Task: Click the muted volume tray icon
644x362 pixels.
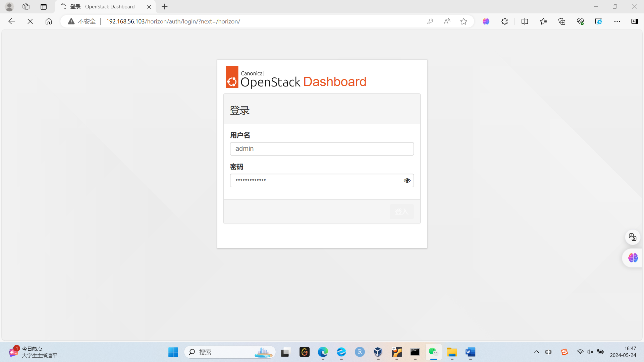Action: tap(590, 352)
